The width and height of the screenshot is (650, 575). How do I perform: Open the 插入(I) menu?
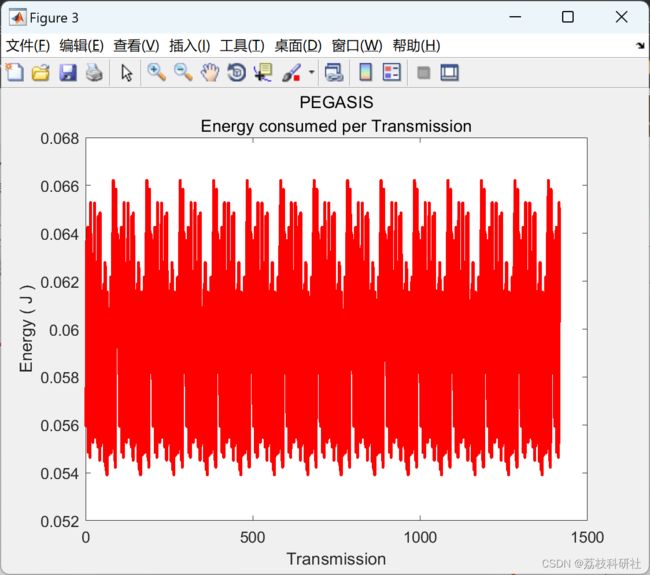(190, 46)
